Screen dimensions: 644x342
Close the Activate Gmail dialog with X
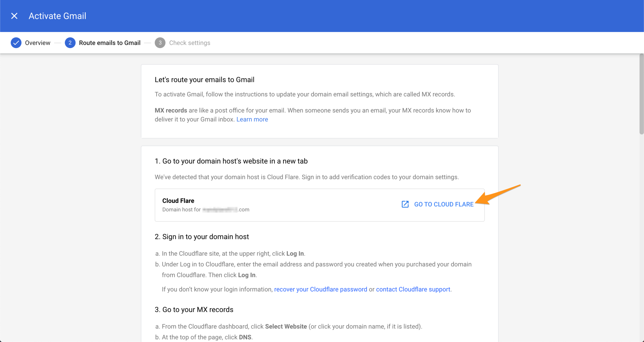pyautogui.click(x=14, y=16)
